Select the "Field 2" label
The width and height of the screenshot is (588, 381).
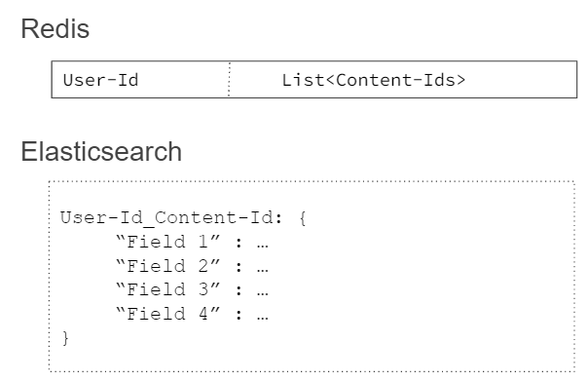click(x=168, y=266)
